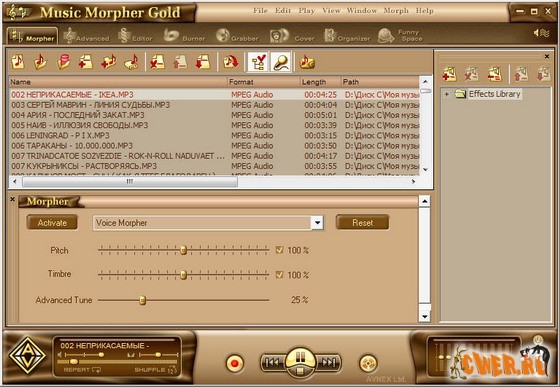
Task: Click move effect down icon in effects toolbar
Action: pos(543,74)
